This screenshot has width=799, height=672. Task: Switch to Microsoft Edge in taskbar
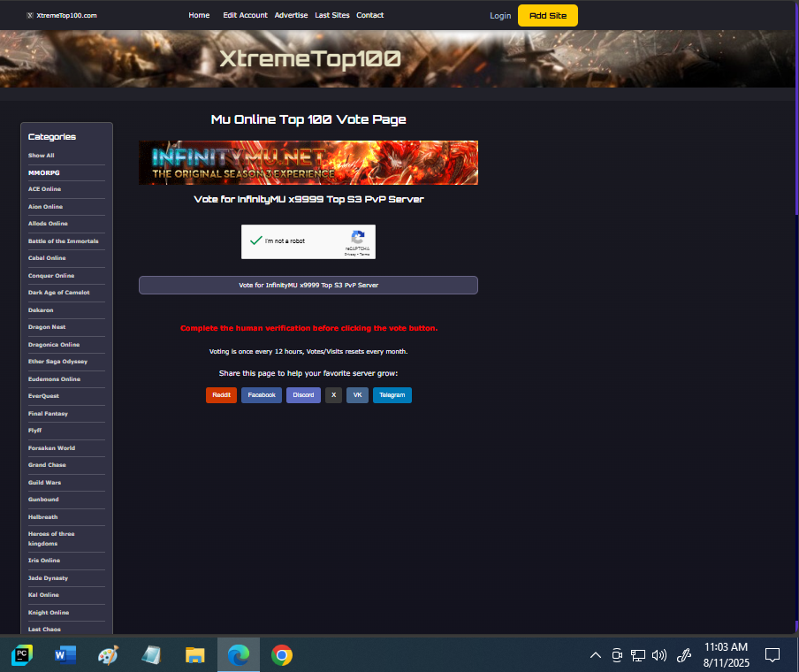tap(239, 654)
